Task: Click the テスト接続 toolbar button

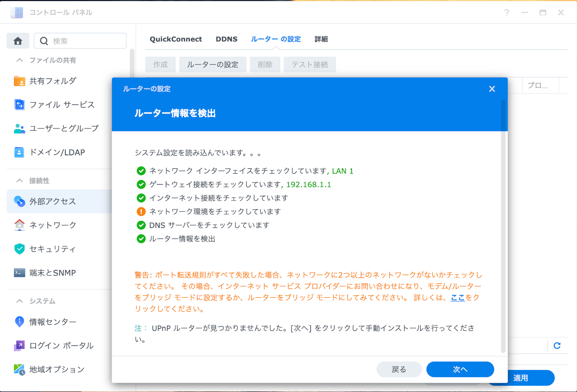Action: (310, 64)
